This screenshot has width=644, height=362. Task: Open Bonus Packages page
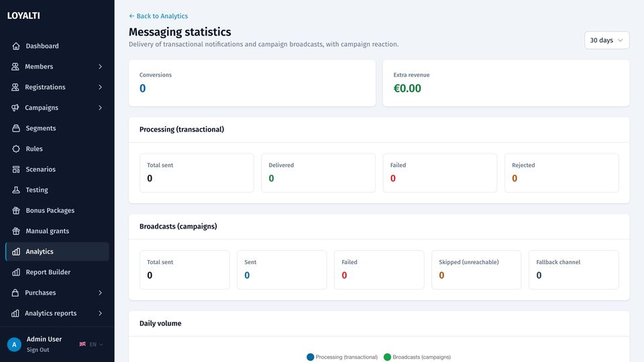point(57,210)
